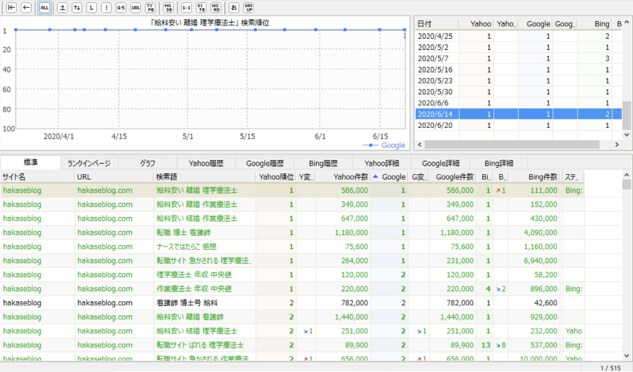Image resolution: width=633 pixels, height=372 pixels.
Task: Select the 2020/6/20 history row
Action: pyautogui.click(x=519, y=125)
